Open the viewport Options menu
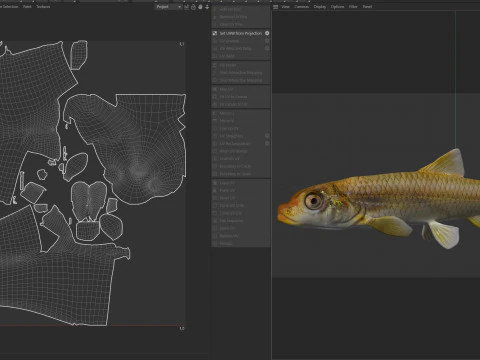The image size is (480, 360). 337,7
